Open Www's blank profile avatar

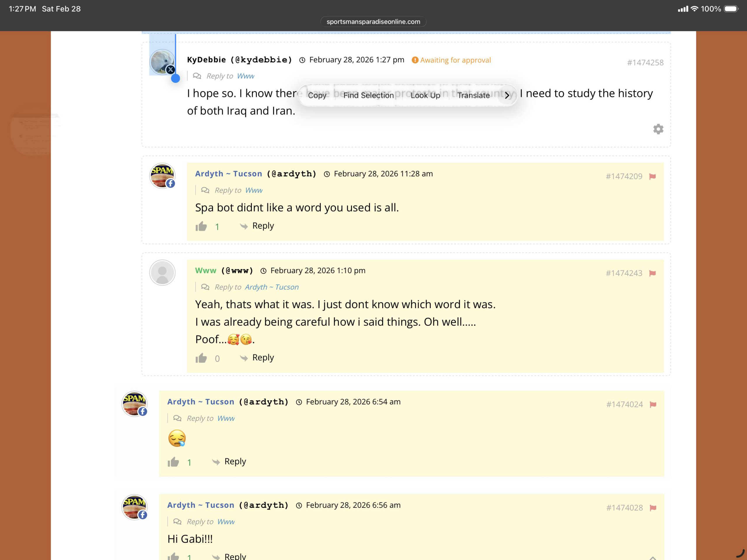[163, 273]
